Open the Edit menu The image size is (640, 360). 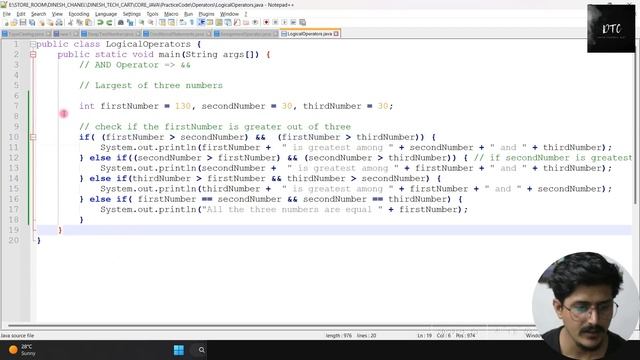tap(21, 14)
